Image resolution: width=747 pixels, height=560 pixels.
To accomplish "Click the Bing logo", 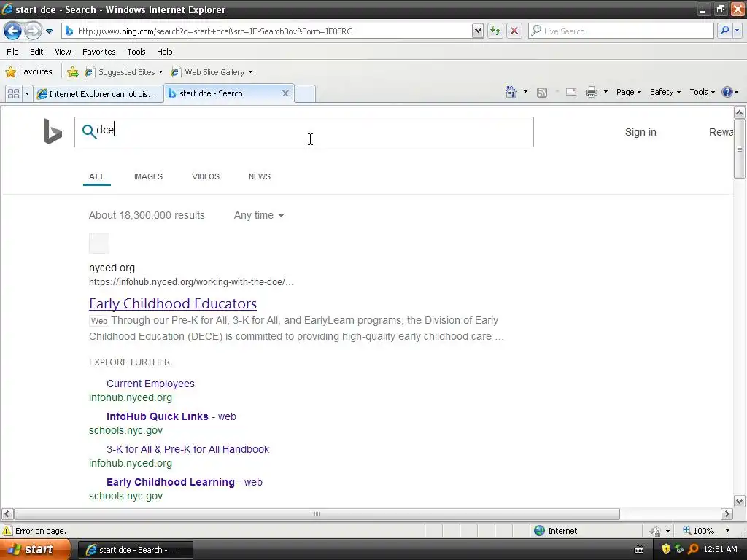I will 53,131.
